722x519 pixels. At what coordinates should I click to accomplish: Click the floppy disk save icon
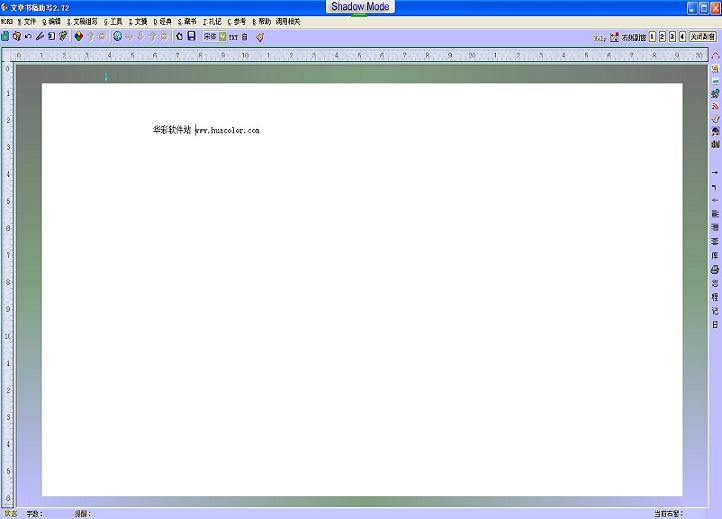191,36
